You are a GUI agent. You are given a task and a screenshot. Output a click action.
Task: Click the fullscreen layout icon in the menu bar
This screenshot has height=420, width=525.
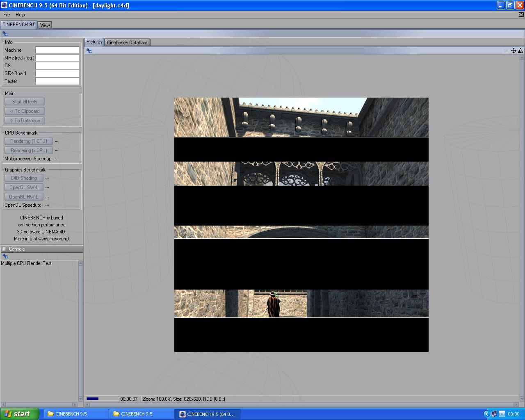point(521,15)
